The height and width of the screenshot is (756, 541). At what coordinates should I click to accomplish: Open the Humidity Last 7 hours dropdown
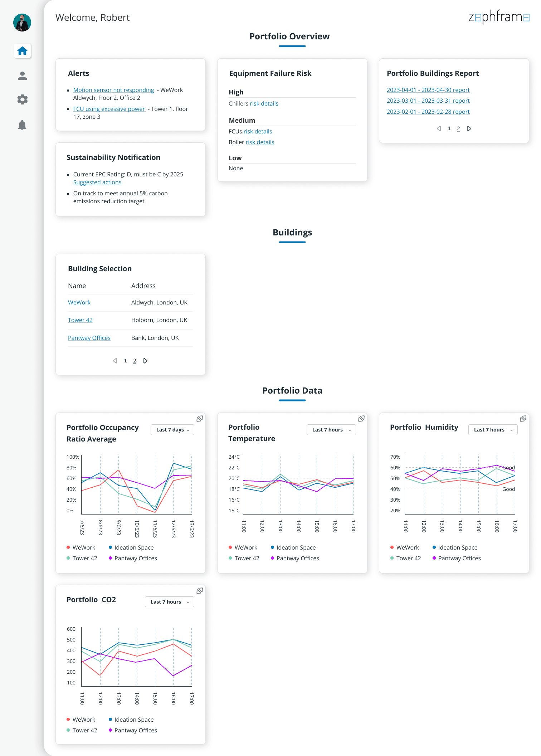pyautogui.click(x=493, y=430)
